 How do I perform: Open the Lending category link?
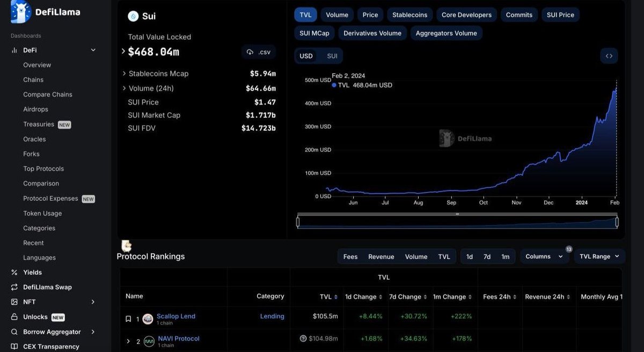272,317
